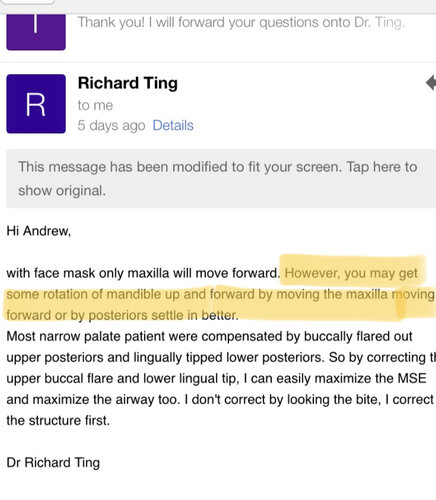
Task: Select "show original." text in the banner
Action: 62,191
